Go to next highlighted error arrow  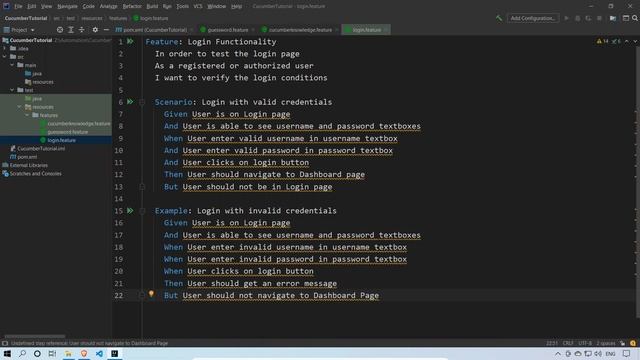click(x=635, y=41)
